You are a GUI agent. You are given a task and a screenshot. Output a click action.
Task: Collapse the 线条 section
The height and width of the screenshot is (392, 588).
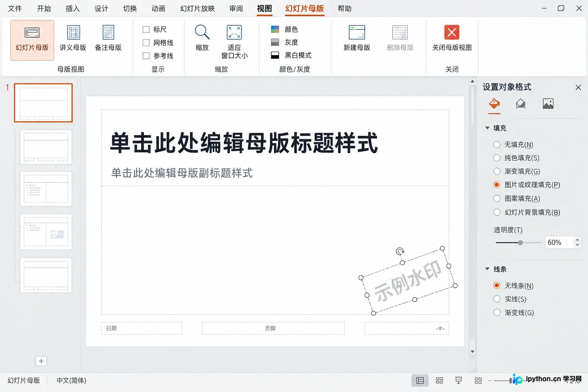487,269
